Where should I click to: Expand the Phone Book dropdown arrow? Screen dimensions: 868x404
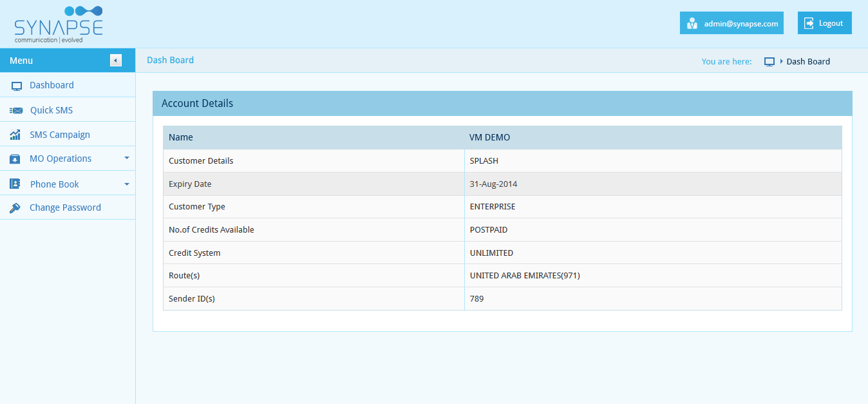pyautogui.click(x=126, y=184)
